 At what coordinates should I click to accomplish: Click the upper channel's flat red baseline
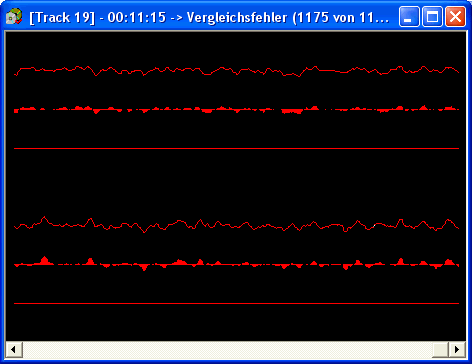point(237,148)
